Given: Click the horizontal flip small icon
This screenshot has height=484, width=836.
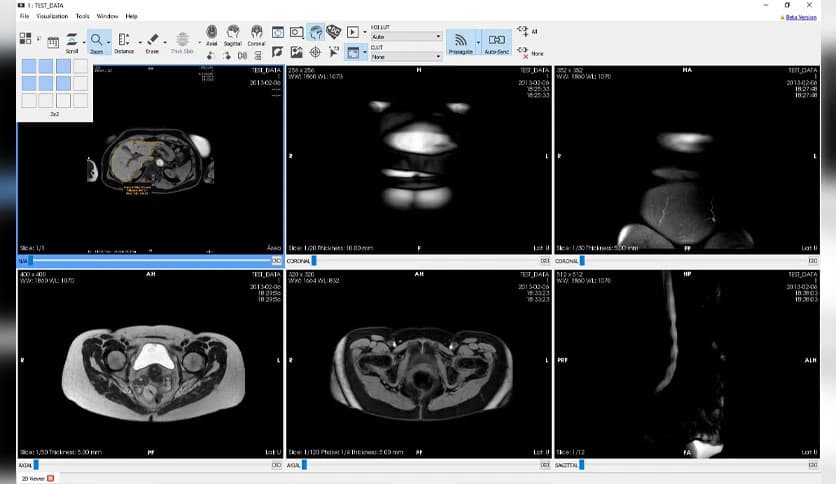Looking at the screenshot, I should (243, 55).
